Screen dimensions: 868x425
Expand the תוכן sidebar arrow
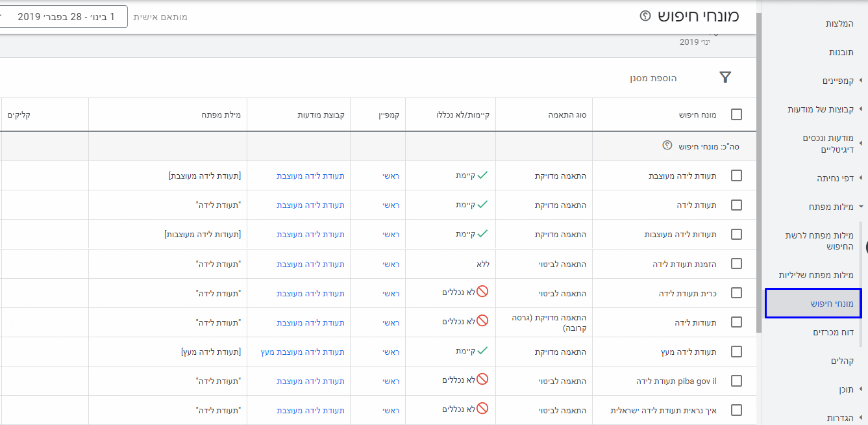coord(861,389)
